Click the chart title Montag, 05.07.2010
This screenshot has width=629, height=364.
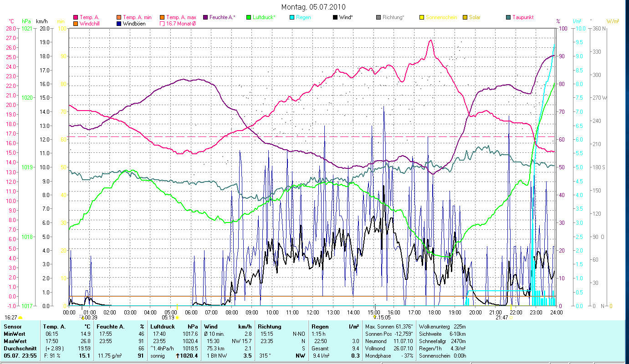coord(313,7)
